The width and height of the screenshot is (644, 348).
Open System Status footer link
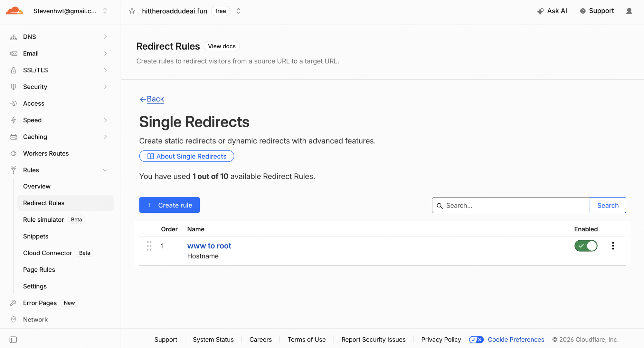click(213, 340)
